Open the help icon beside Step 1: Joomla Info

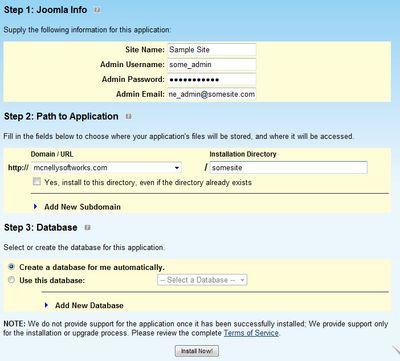(97, 10)
